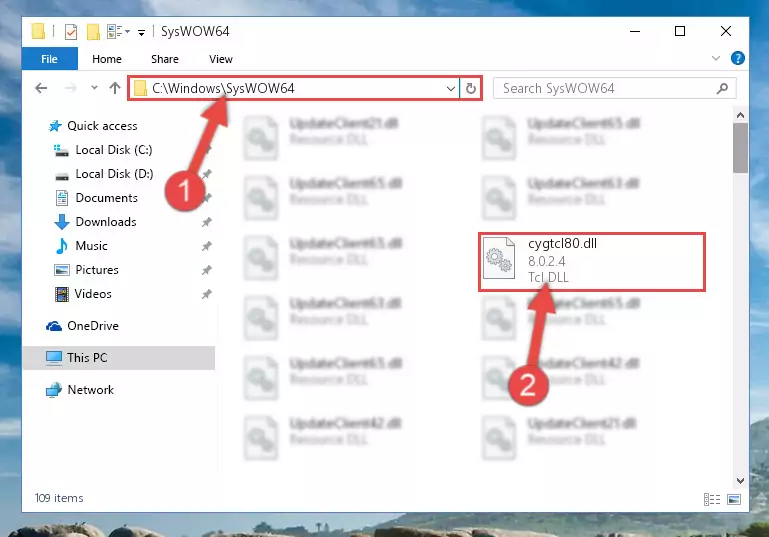Click the scrollbar up arrow
The image size is (769, 537).
coord(741,116)
